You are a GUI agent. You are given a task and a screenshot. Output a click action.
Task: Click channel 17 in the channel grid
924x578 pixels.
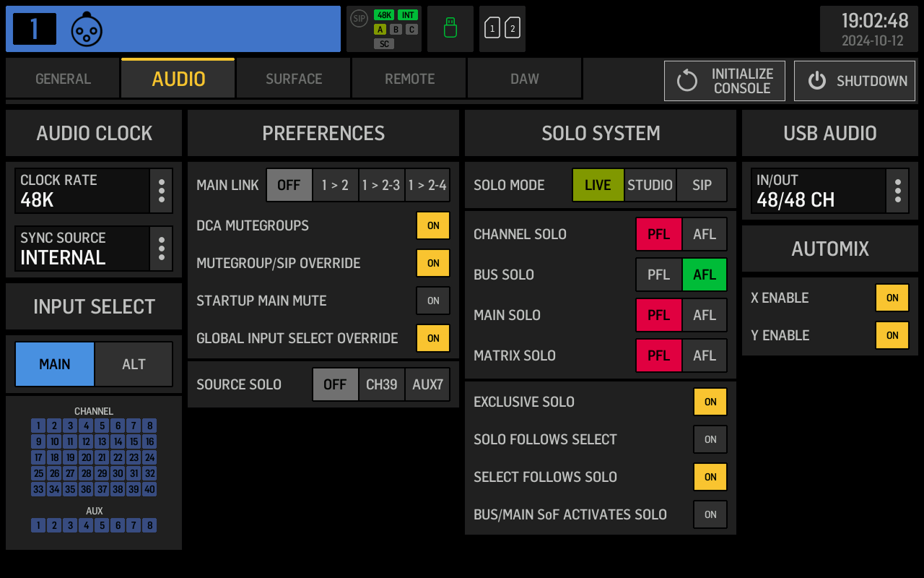38,457
